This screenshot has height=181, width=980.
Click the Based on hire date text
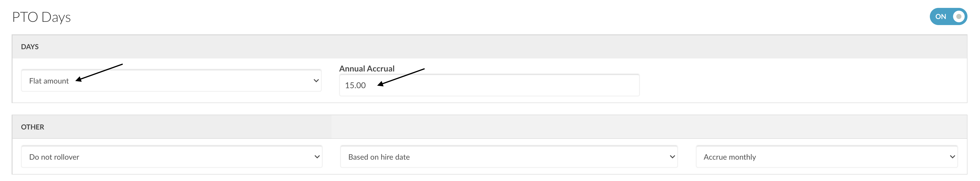379,157
